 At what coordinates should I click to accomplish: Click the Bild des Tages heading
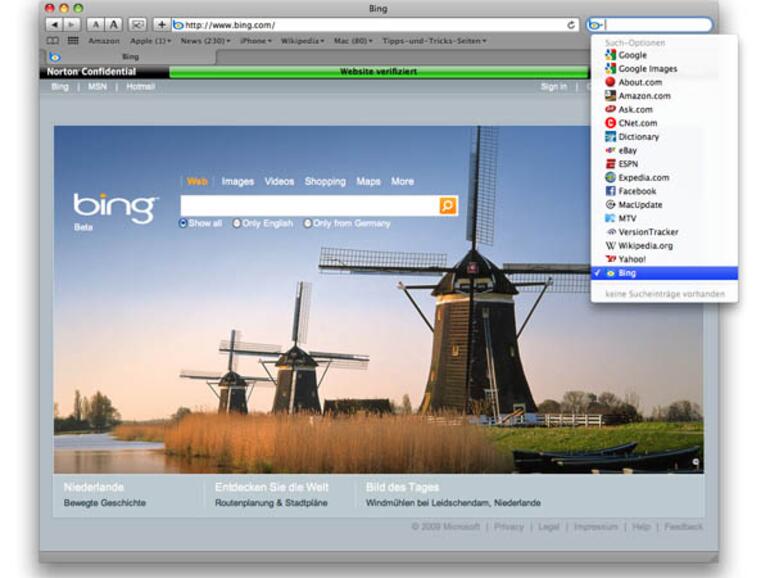402,487
